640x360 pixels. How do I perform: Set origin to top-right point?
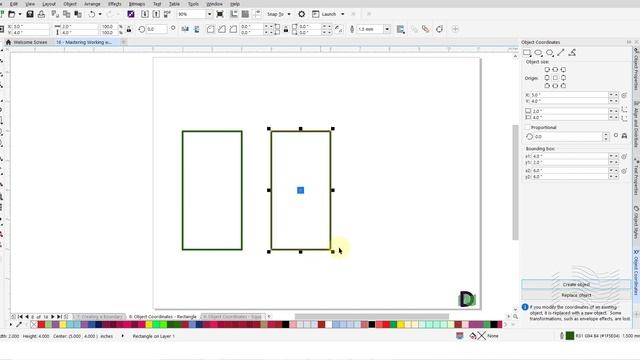tap(563, 70)
